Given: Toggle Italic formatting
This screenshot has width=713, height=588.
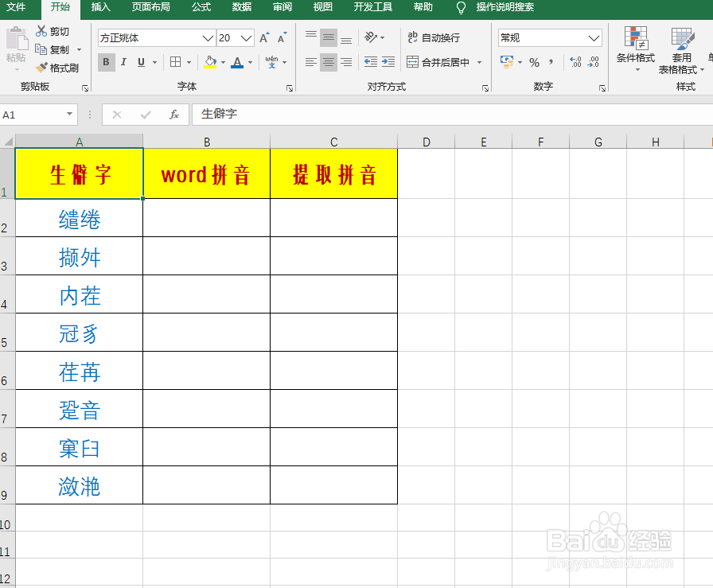Looking at the screenshot, I should [123, 62].
